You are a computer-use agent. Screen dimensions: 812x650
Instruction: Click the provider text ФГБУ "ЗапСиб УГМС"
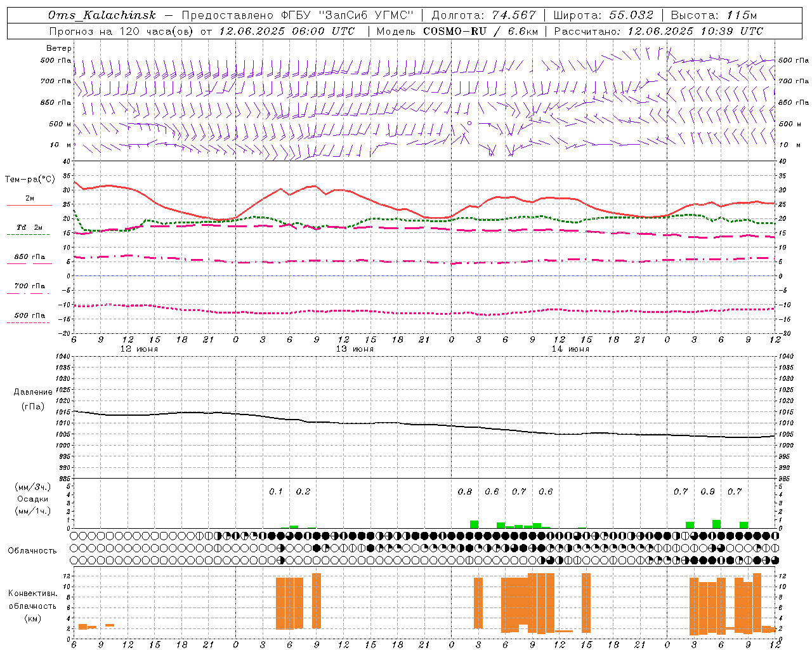[x=346, y=15]
